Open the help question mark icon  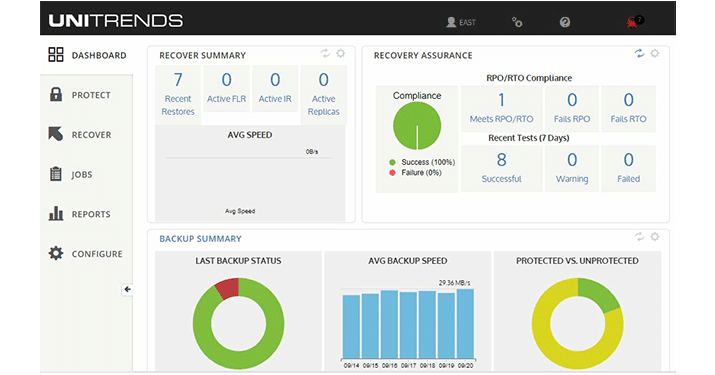click(x=565, y=22)
